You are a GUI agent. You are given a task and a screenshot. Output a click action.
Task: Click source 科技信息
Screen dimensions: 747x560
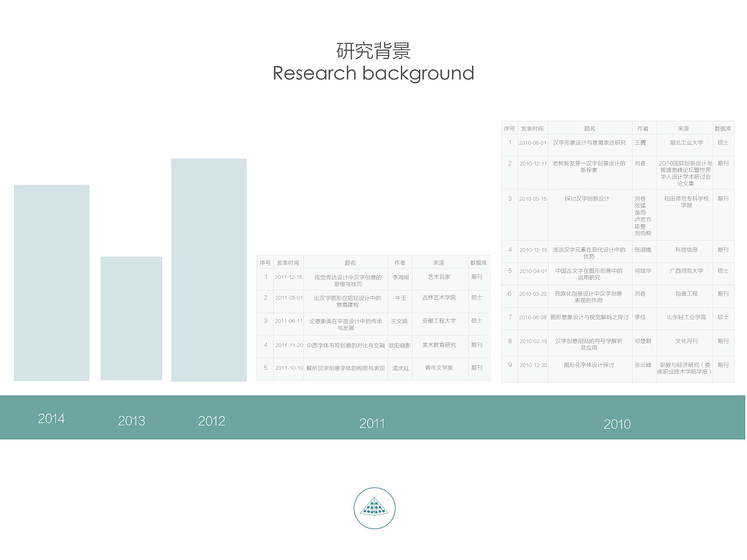pos(686,250)
